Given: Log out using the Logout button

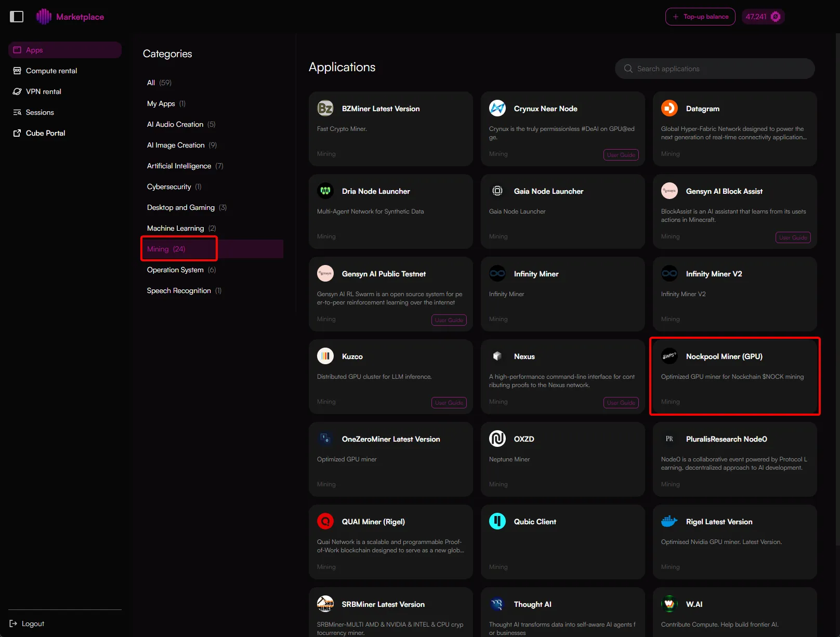Looking at the screenshot, I should point(27,623).
